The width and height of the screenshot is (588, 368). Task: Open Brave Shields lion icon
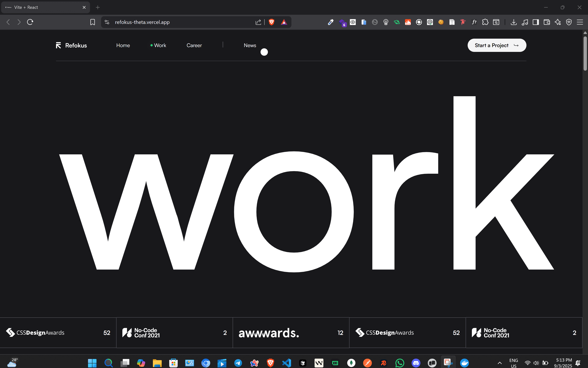click(x=272, y=22)
